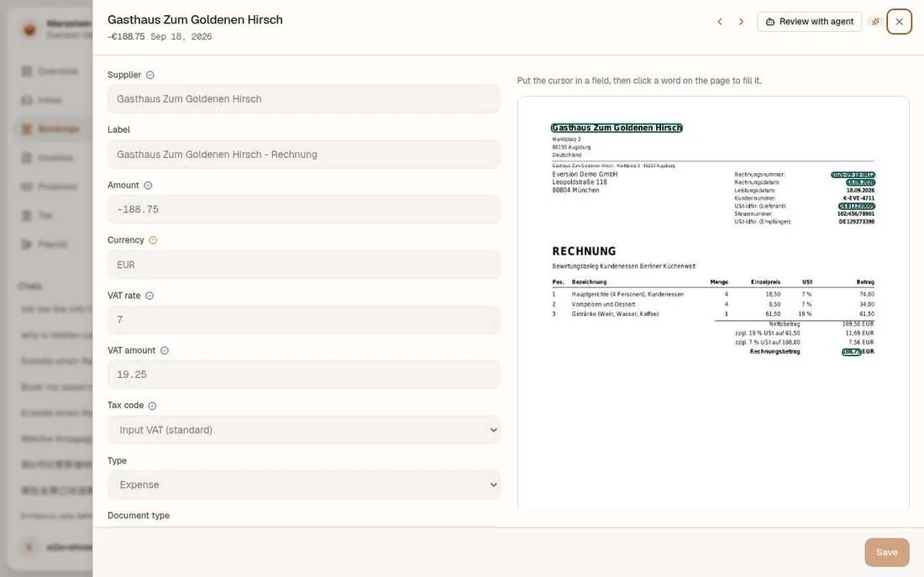Viewport: 924px width, 577px height.
Task: Click the status icon next to VAT rate
Action: click(150, 296)
